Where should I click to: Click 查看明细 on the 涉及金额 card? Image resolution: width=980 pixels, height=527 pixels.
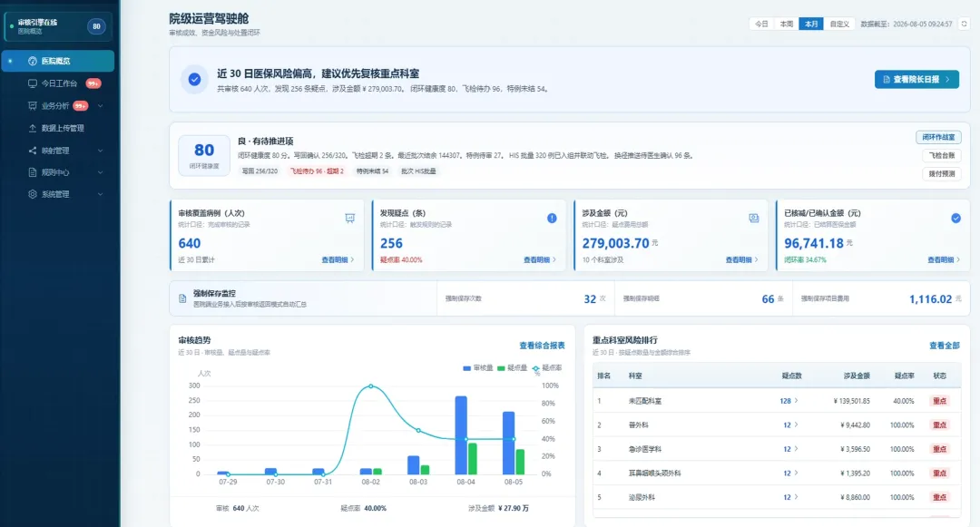click(x=741, y=259)
